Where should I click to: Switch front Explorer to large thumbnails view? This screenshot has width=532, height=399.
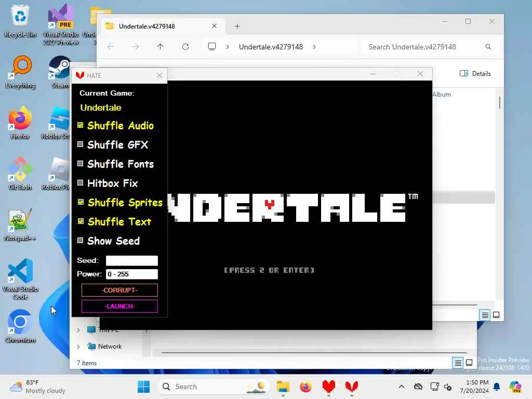(496, 315)
